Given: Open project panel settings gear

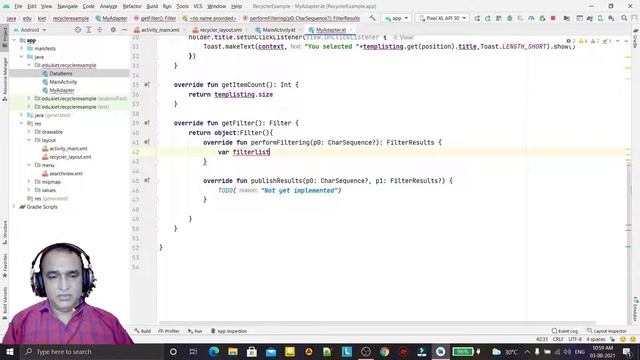Looking at the screenshot, I should tap(113, 30).
